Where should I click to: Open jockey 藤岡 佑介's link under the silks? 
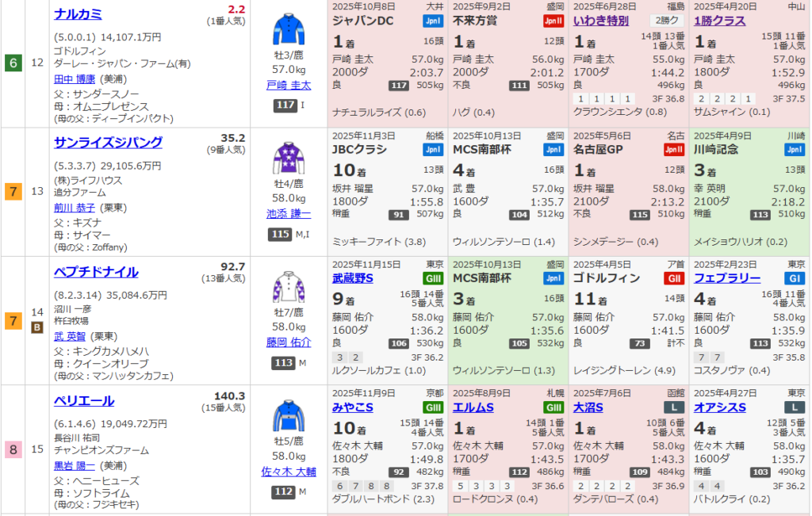click(289, 342)
